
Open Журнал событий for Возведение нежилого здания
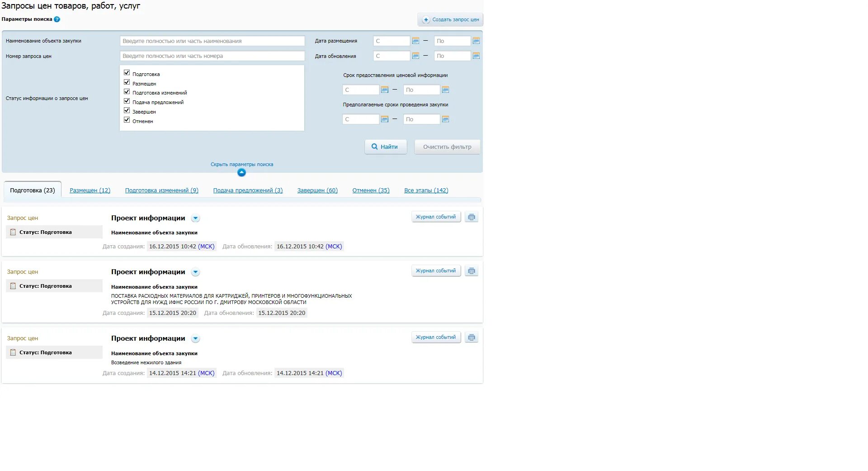[x=436, y=338]
